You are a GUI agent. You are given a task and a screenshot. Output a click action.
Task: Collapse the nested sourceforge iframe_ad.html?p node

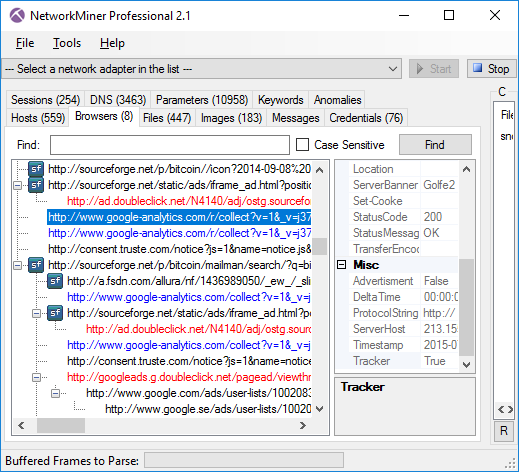37,313
